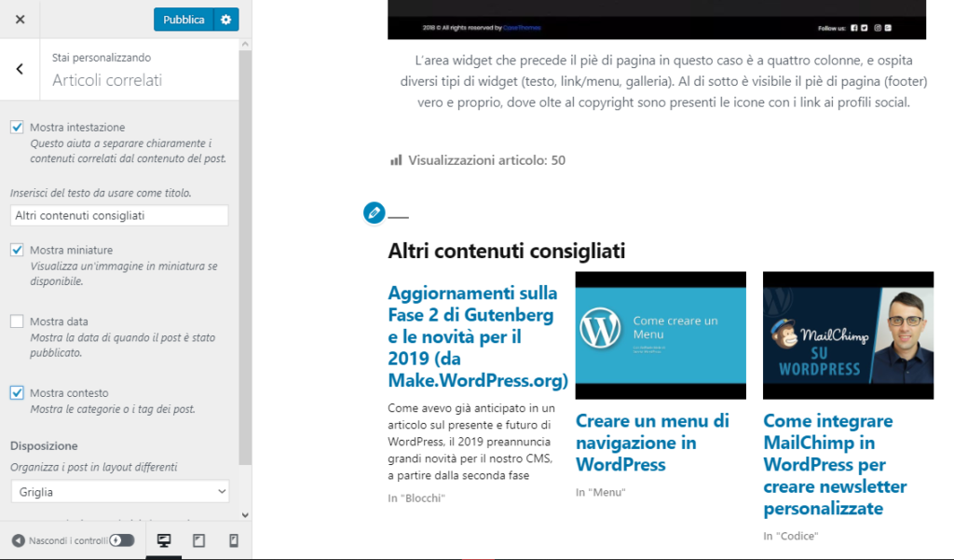Uncheck the Mostra intestazione checkbox
Image resolution: width=954 pixels, height=560 pixels.
click(17, 127)
